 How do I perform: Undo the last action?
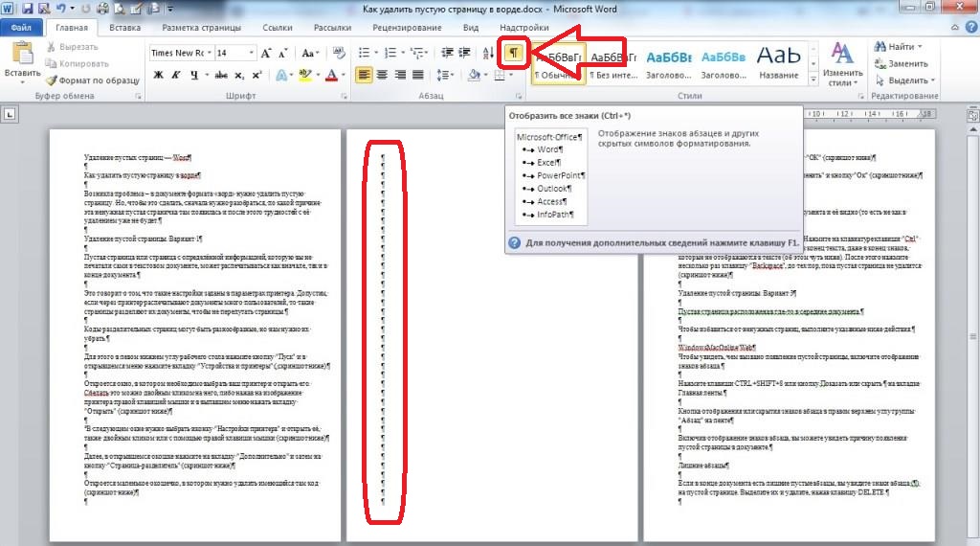pyautogui.click(x=60, y=9)
